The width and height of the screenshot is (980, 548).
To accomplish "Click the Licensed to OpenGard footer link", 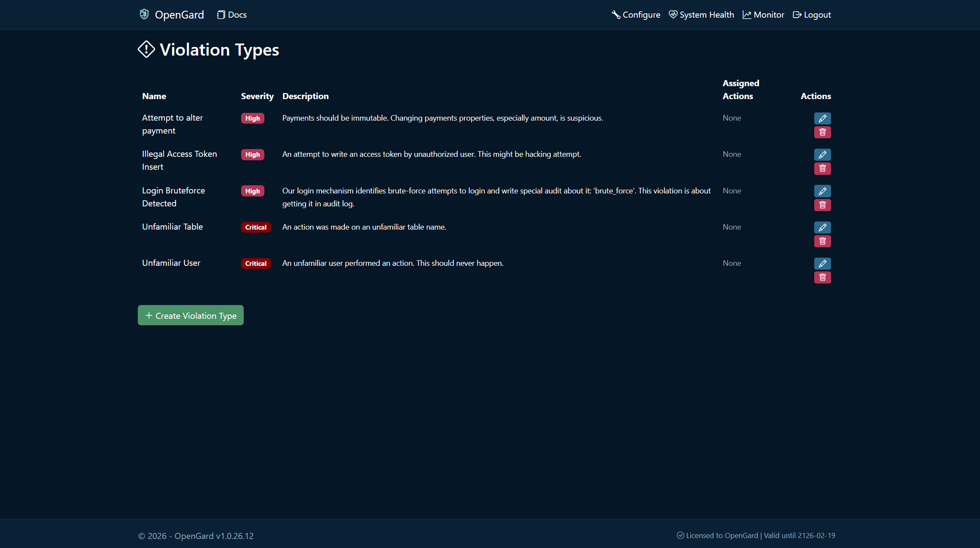I will 721,536.
